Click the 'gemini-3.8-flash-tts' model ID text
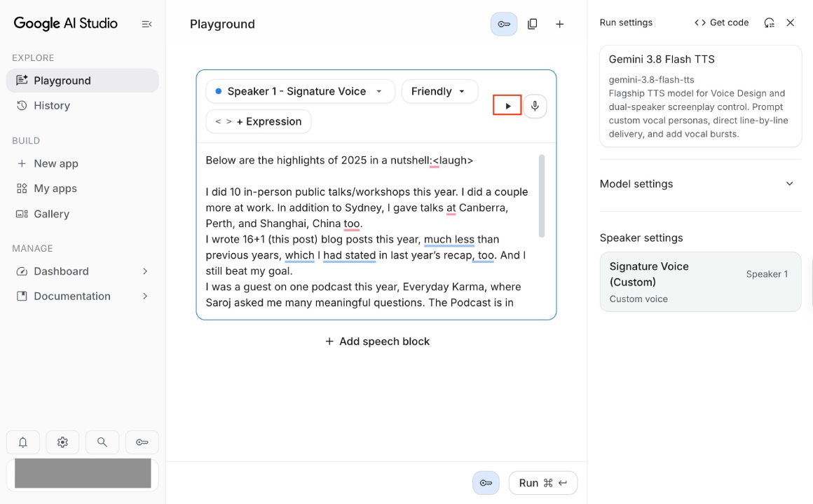813x504 pixels. coord(651,80)
